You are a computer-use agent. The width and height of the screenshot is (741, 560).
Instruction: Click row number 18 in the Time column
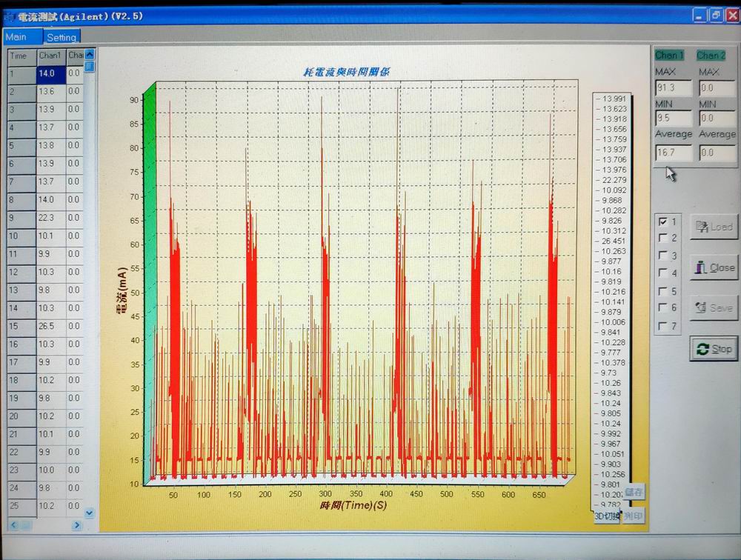pos(21,381)
